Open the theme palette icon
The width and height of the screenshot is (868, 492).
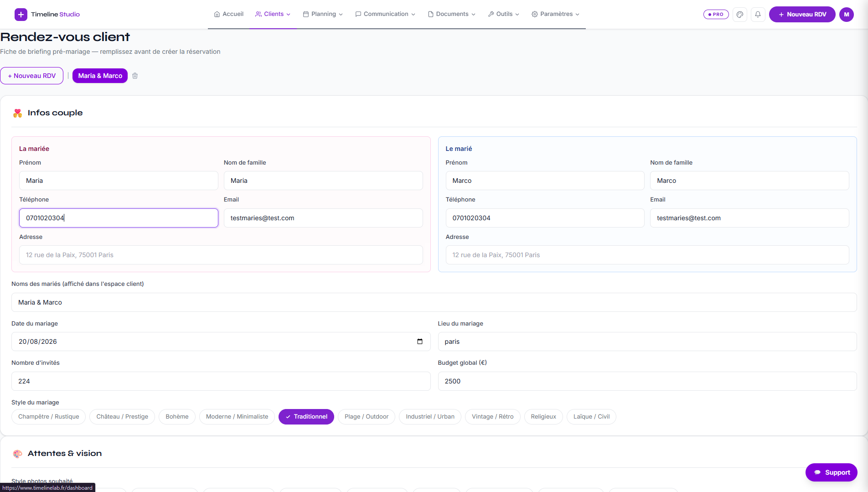[740, 14]
